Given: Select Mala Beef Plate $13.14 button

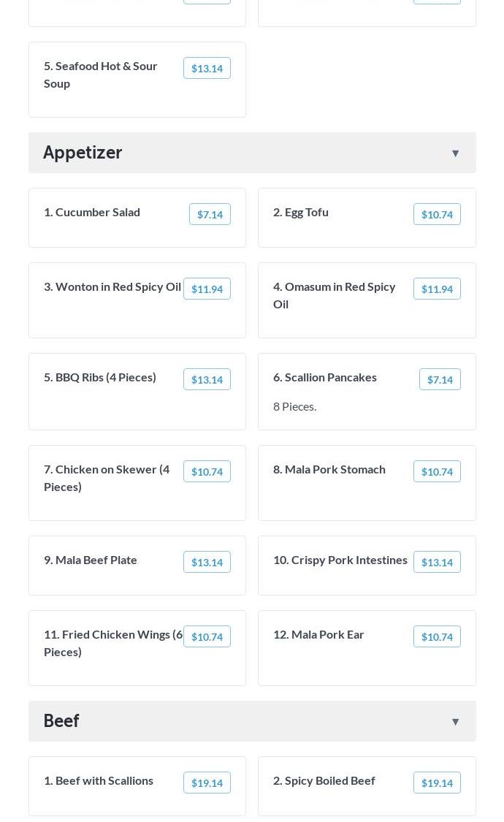Looking at the screenshot, I should [207, 562].
